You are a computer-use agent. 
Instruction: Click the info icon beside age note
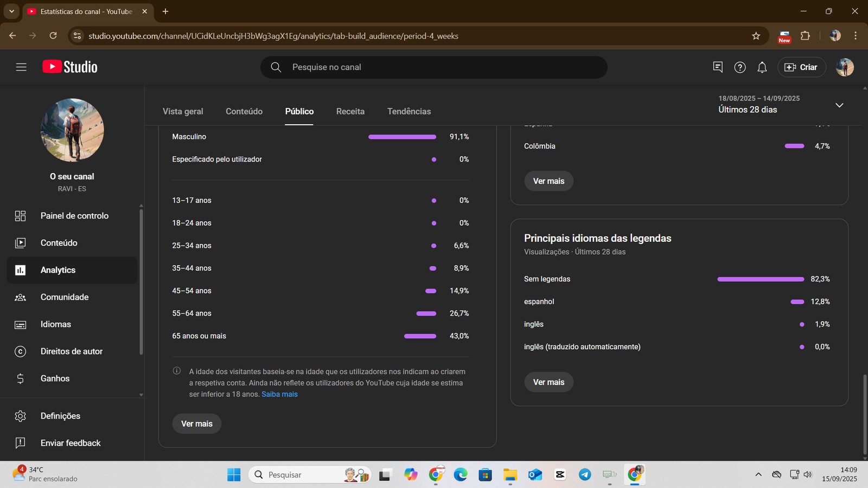pyautogui.click(x=177, y=371)
